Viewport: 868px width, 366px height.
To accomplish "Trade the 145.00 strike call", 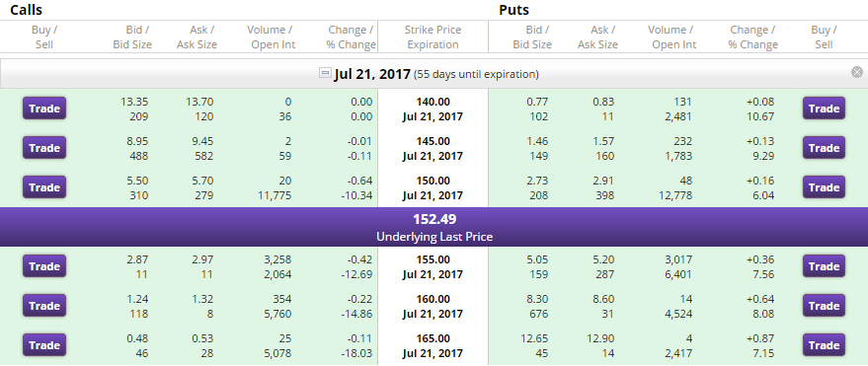I will (x=44, y=148).
